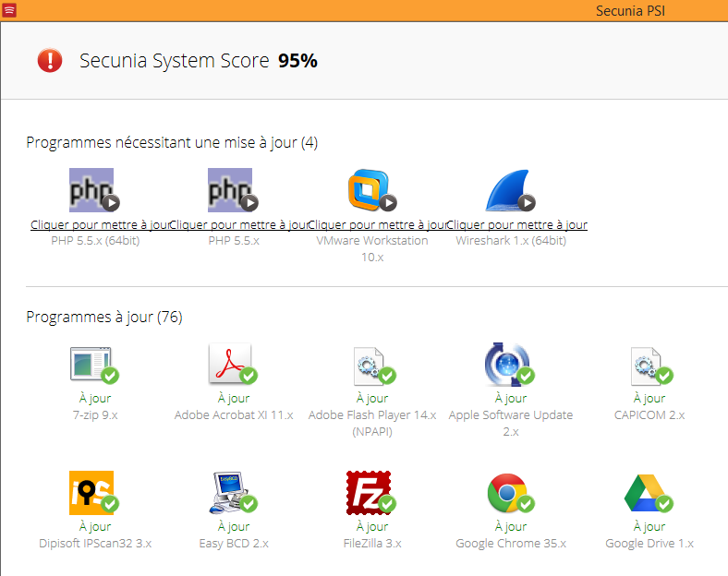The width and height of the screenshot is (728, 576).
Task: Click the Adobe Flash Player 14.x icon
Action: [371, 365]
